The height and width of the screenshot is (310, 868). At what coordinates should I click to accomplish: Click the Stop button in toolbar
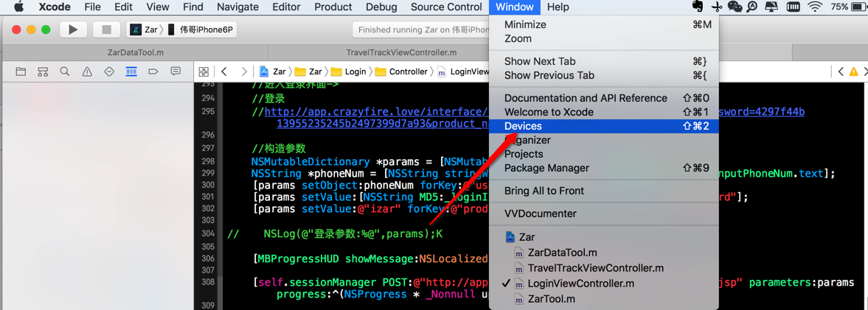[x=107, y=30]
